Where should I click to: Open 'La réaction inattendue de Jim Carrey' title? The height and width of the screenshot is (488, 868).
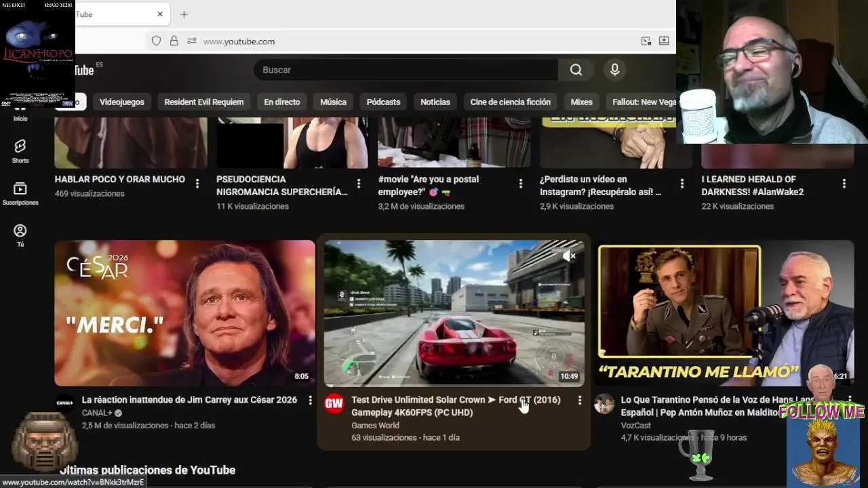point(189,400)
